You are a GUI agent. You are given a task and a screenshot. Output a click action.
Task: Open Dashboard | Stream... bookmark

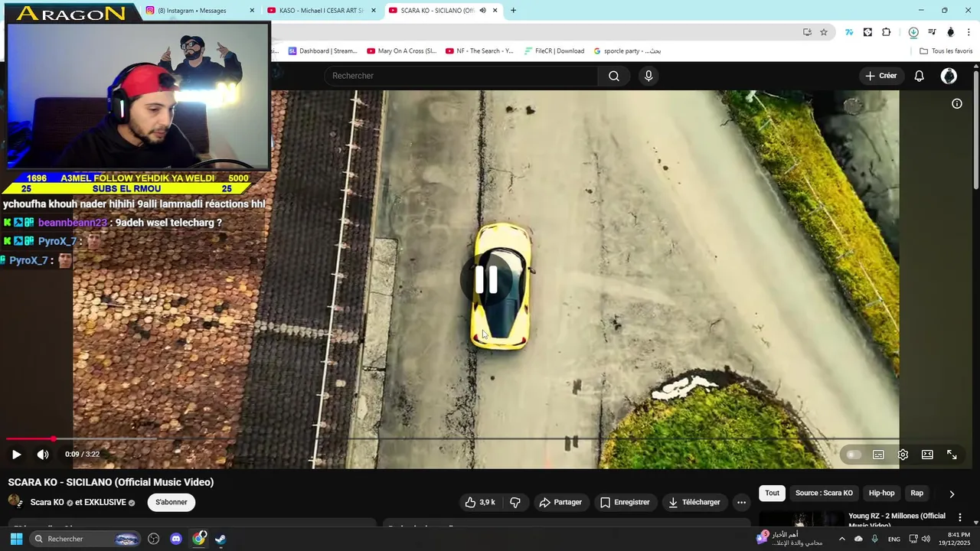pos(322,51)
